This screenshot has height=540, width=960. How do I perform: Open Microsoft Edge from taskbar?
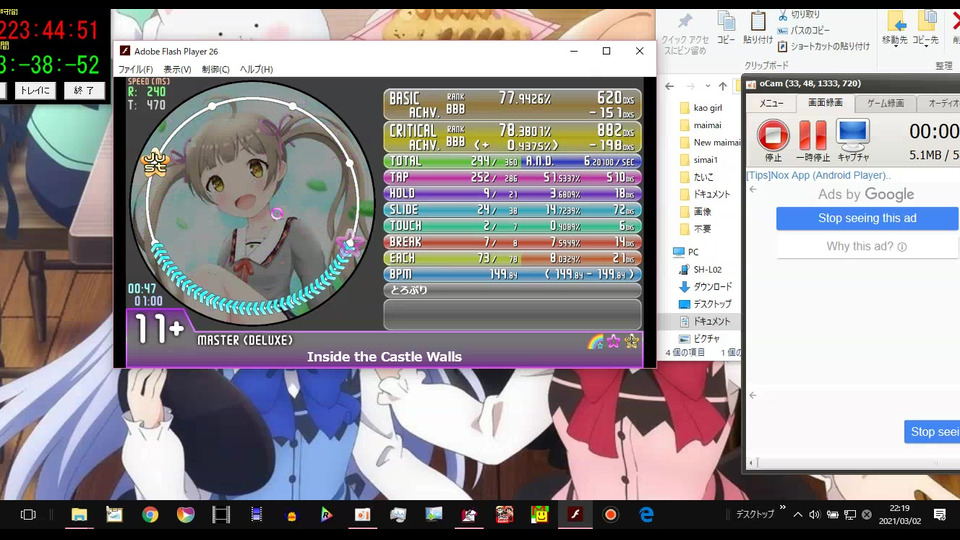tap(646, 515)
